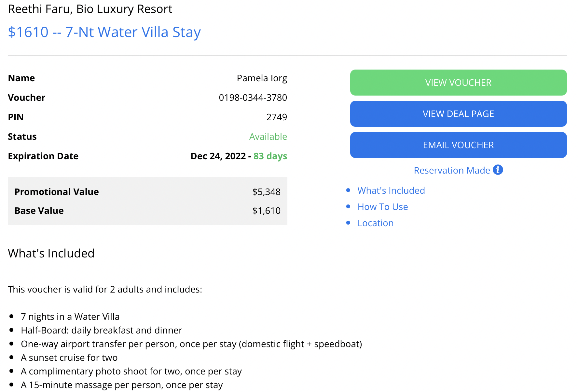Open the VIEW DEAL PAGE
Screen dimensions: 578x392
tap(458, 114)
